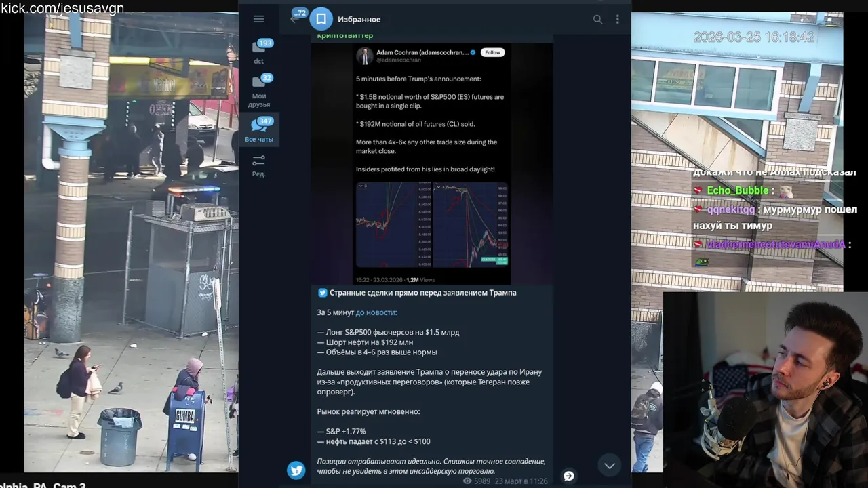The width and height of the screenshot is (868, 488).
Task: Open the КриптоТвиттер forwarded source name
Action: pos(345,35)
